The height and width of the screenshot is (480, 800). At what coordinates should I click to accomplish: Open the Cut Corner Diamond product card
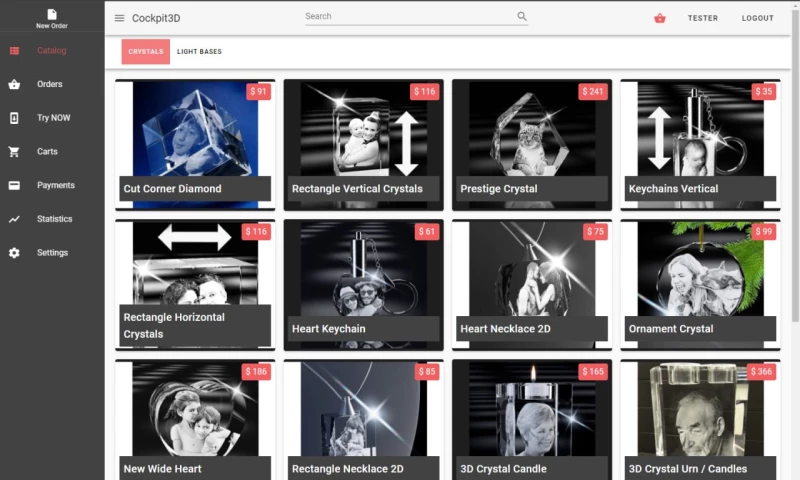(195, 144)
